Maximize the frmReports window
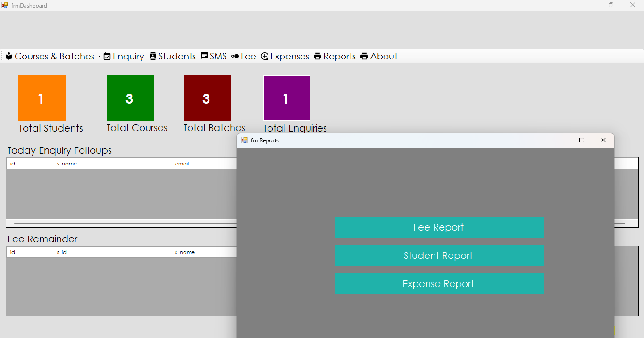644x338 pixels. click(582, 140)
